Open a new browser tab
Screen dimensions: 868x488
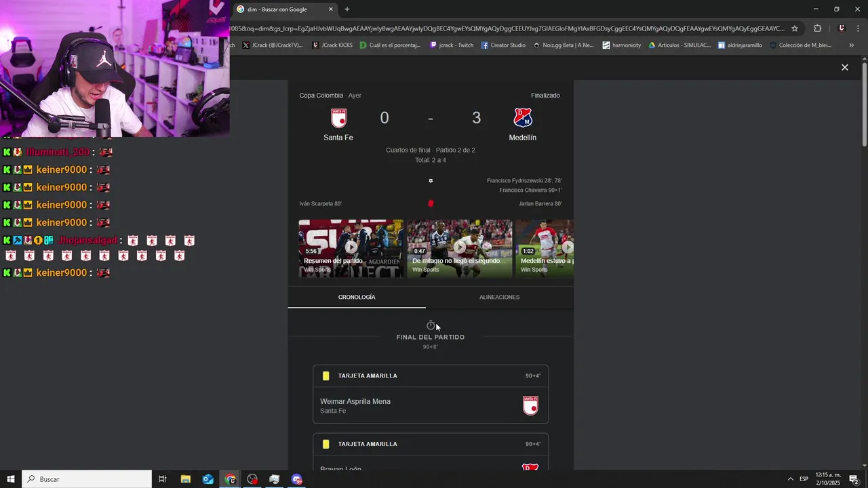[347, 9]
